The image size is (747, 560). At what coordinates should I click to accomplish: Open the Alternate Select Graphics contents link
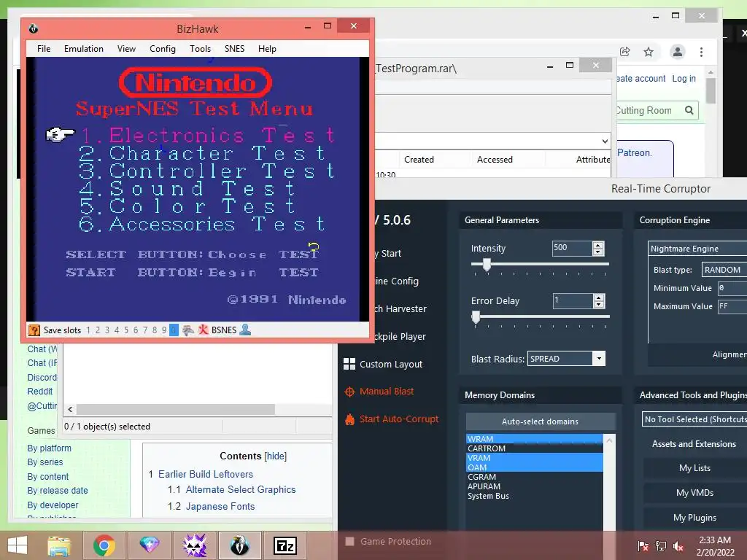tap(241, 489)
